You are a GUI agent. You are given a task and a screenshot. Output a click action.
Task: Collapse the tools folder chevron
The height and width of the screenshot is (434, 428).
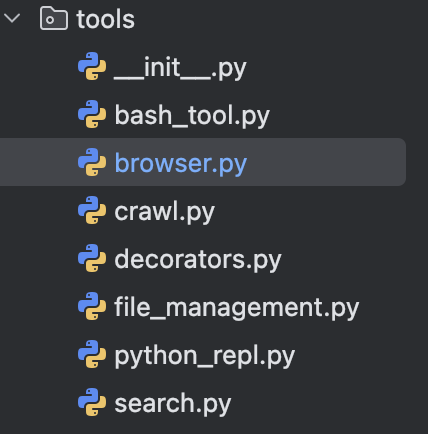(13, 18)
